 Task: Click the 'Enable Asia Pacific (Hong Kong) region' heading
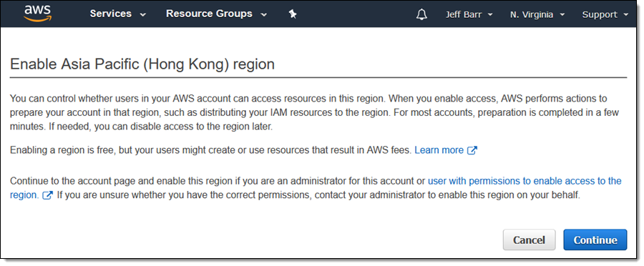coord(142,64)
